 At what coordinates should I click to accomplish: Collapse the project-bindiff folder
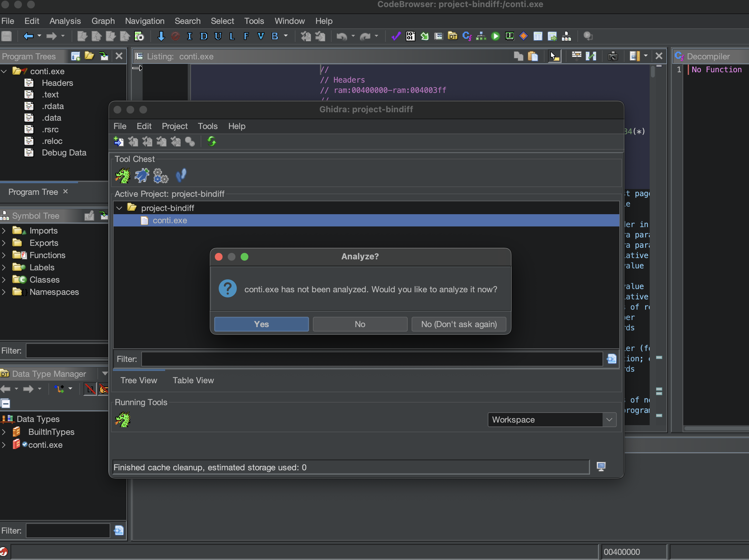(x=119, y=208)
